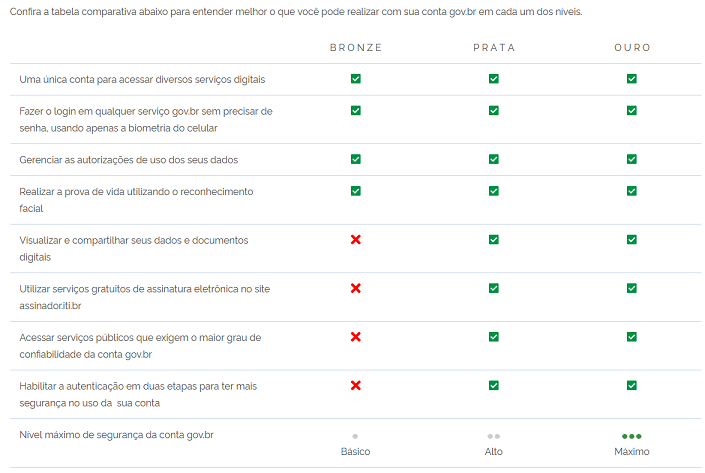
Task: Click the single gray dot Basico indicator
Action: 355,437
